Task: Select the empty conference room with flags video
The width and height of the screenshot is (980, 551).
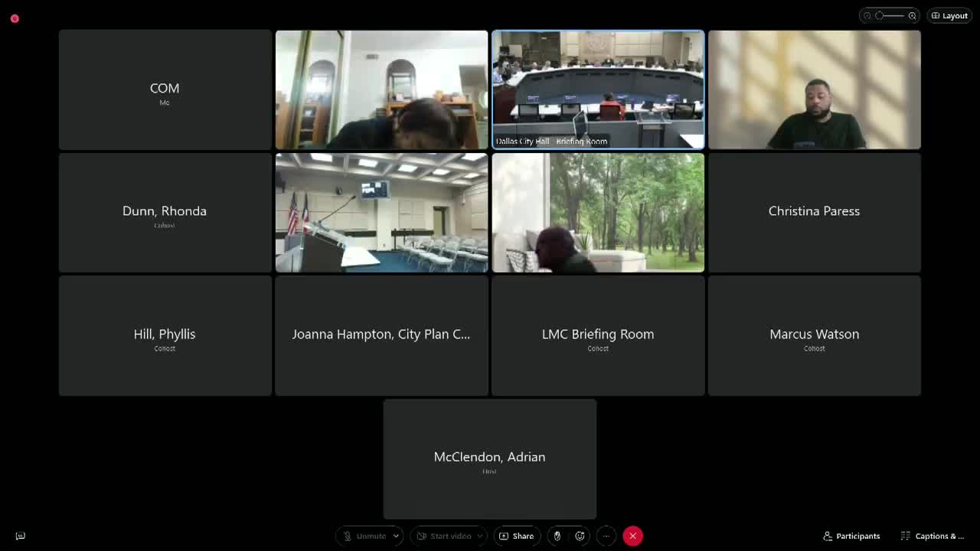Action: (x=381, y=213)
